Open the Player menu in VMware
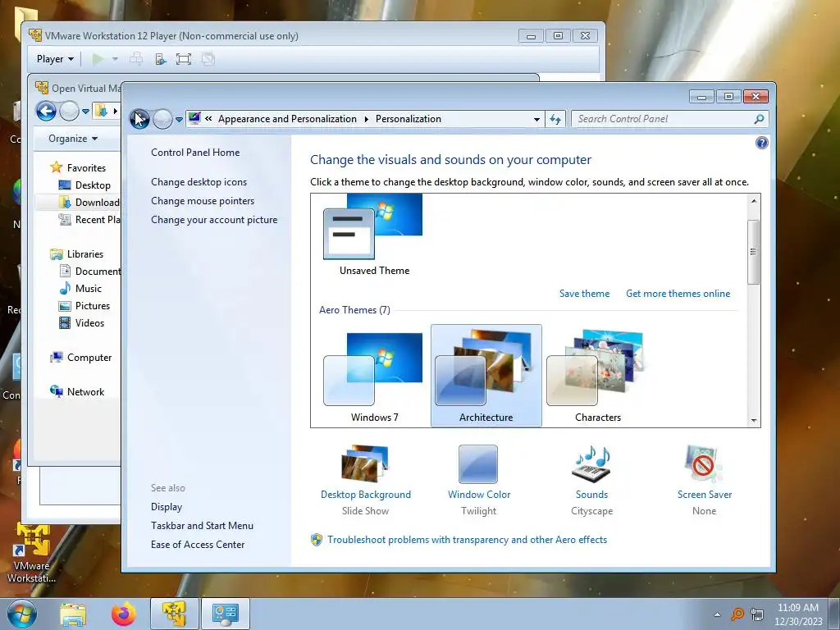The width and height of the screenshot is (840, 630). click(x=55, y=59)
